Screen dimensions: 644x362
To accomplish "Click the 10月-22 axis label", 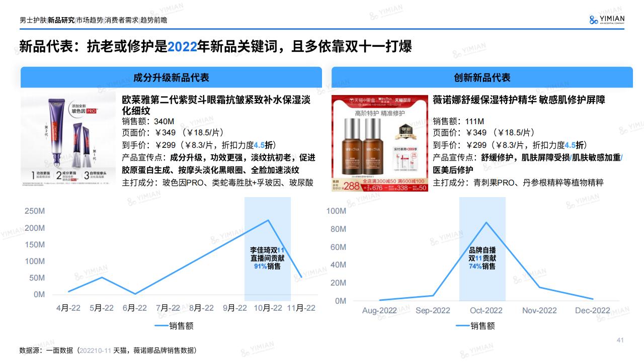I will pos(267,308).
